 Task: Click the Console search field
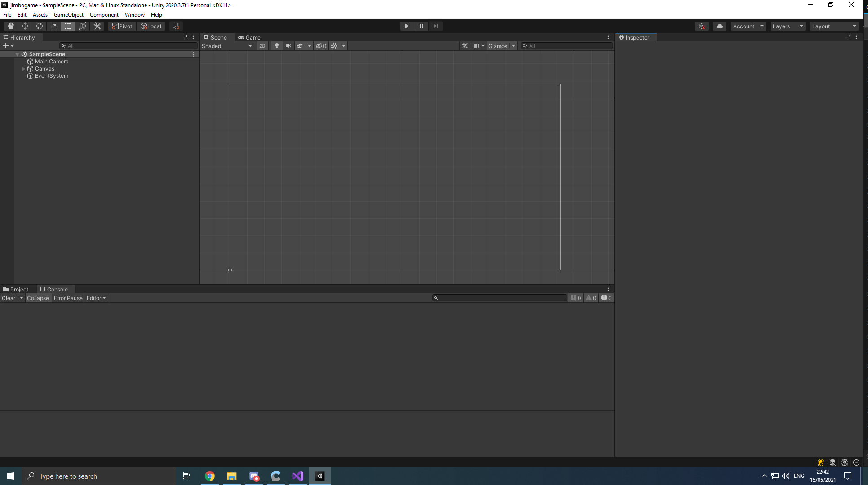499,298
